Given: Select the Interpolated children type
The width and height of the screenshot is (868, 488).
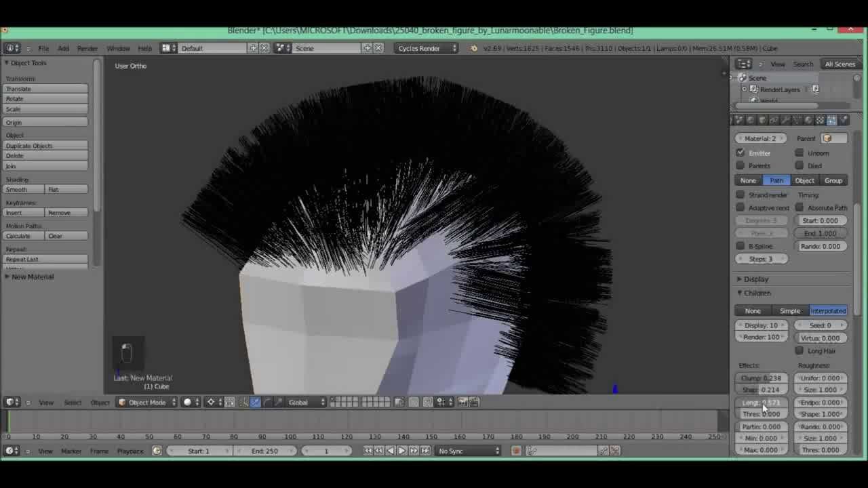Looking at the screenshot, I should click(828, 310).
